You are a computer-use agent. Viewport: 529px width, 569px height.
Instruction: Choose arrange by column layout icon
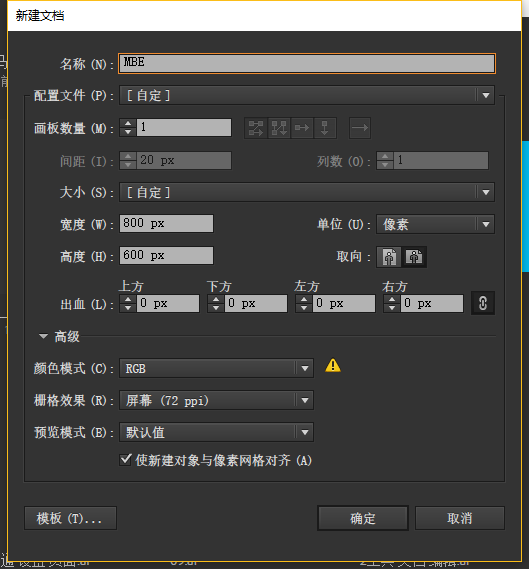click(325, 128)
